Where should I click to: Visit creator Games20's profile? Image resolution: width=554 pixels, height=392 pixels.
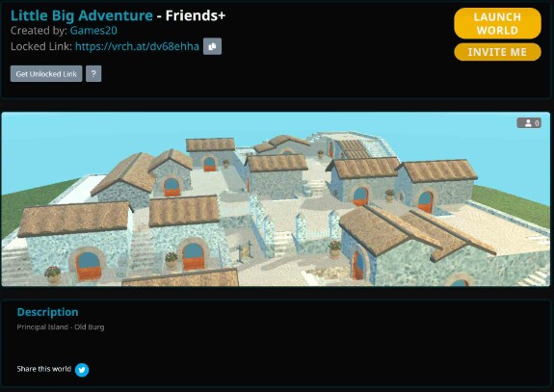[x=93, y=31]
